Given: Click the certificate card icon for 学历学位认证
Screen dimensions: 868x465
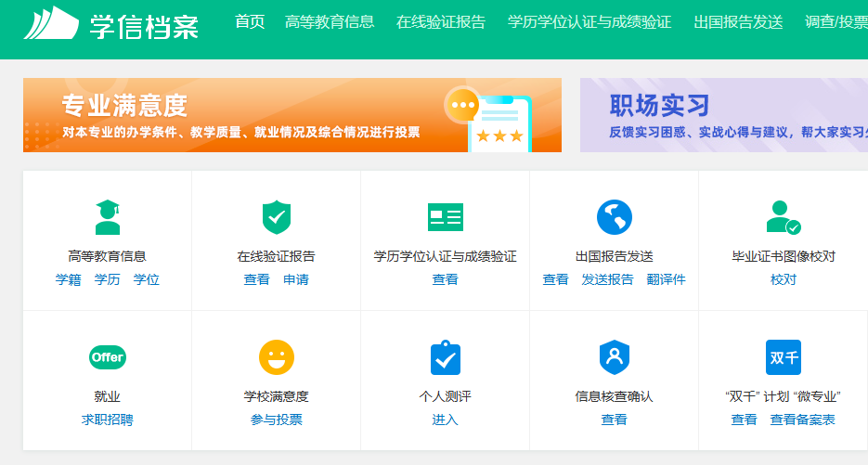Looking at the screenshot, I should [446, 217].
